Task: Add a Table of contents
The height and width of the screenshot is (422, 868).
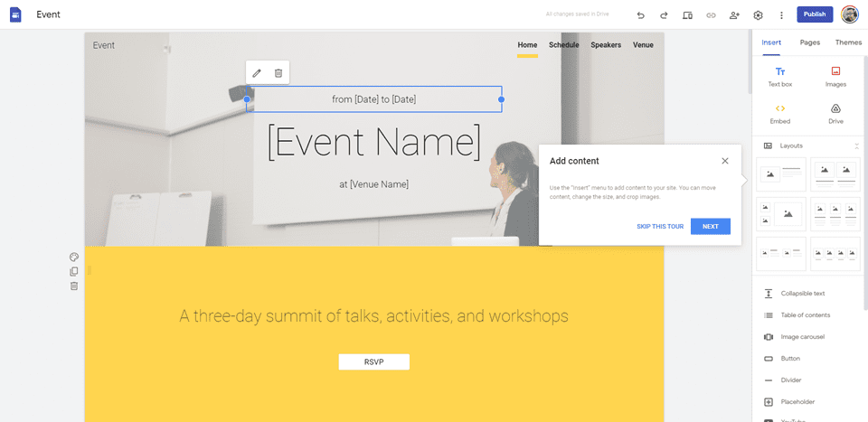Action: point(807,315)
